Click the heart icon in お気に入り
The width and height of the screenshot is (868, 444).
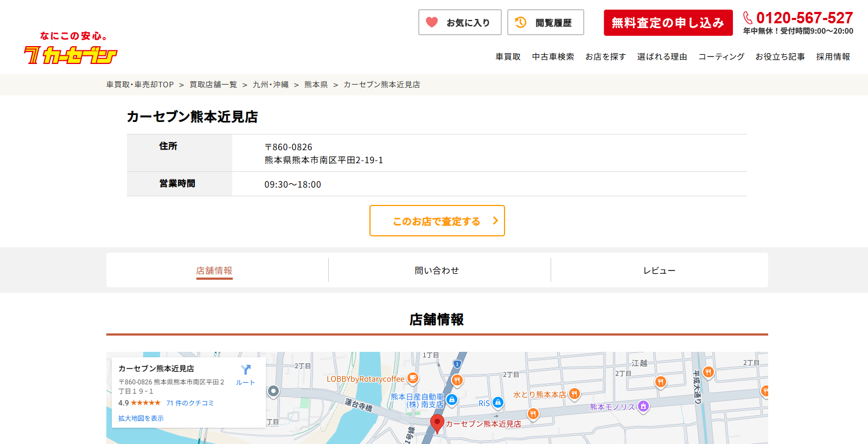[432, 22]
